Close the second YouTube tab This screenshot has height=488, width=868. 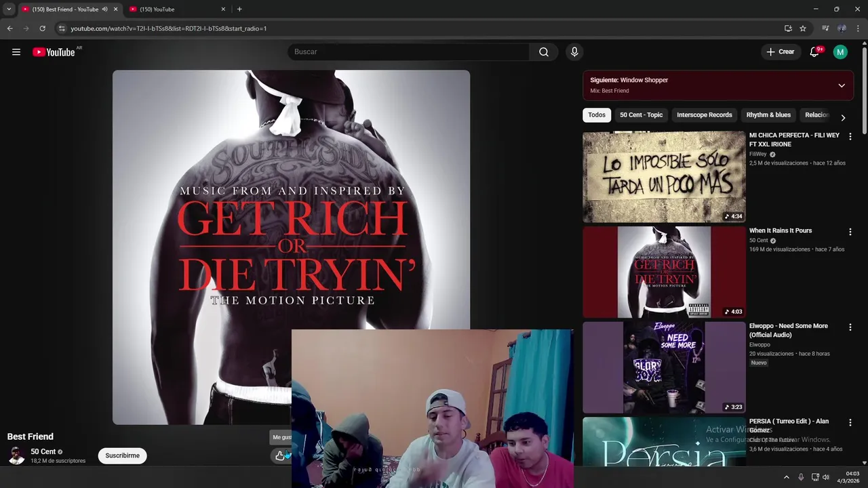click(223, 9)
